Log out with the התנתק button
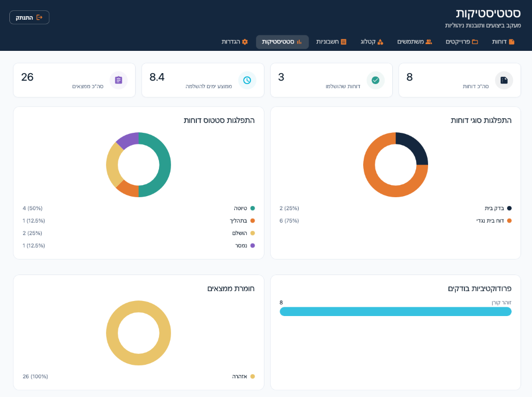Screen dimensions: 532x397 tap(29, 17)
